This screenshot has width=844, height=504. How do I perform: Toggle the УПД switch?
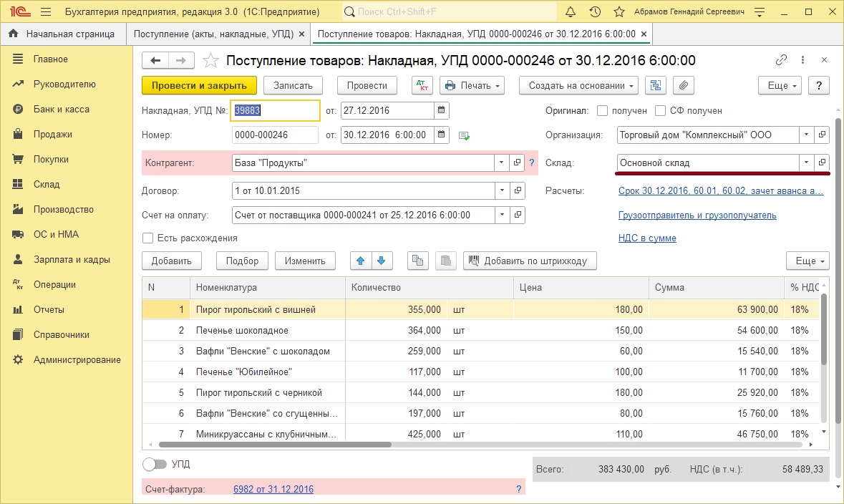tap(154, 464)
